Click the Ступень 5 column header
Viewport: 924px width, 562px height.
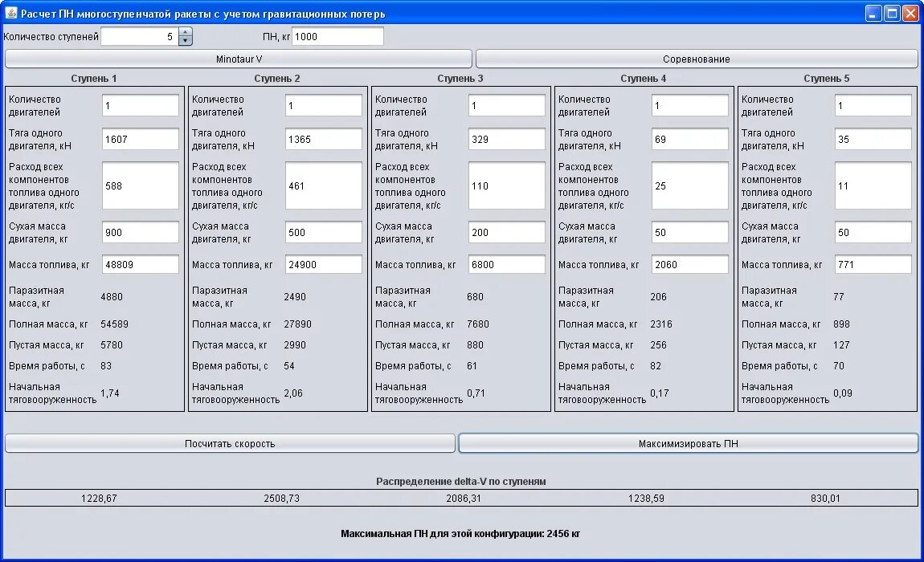pyautogui.click(x=827, y=79)
